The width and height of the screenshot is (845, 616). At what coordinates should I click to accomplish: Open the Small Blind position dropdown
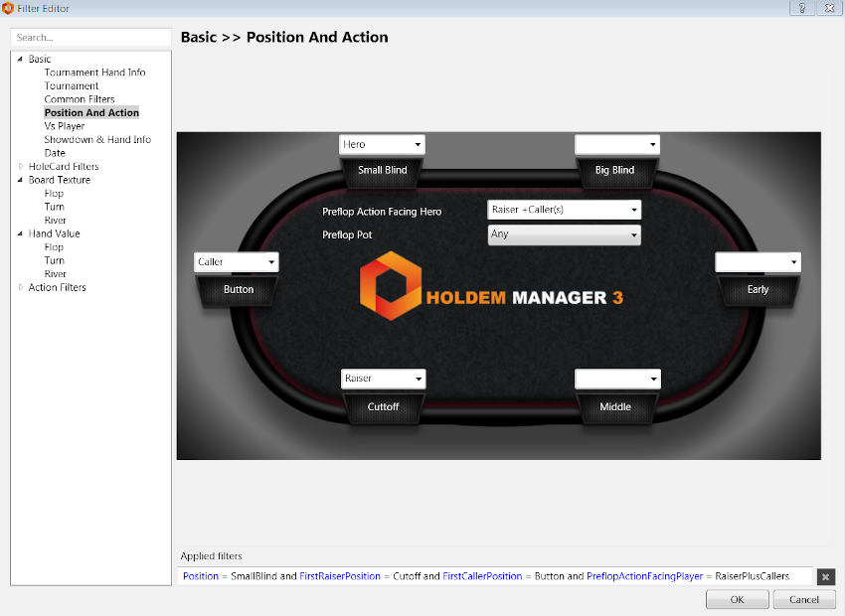(382, 144)
